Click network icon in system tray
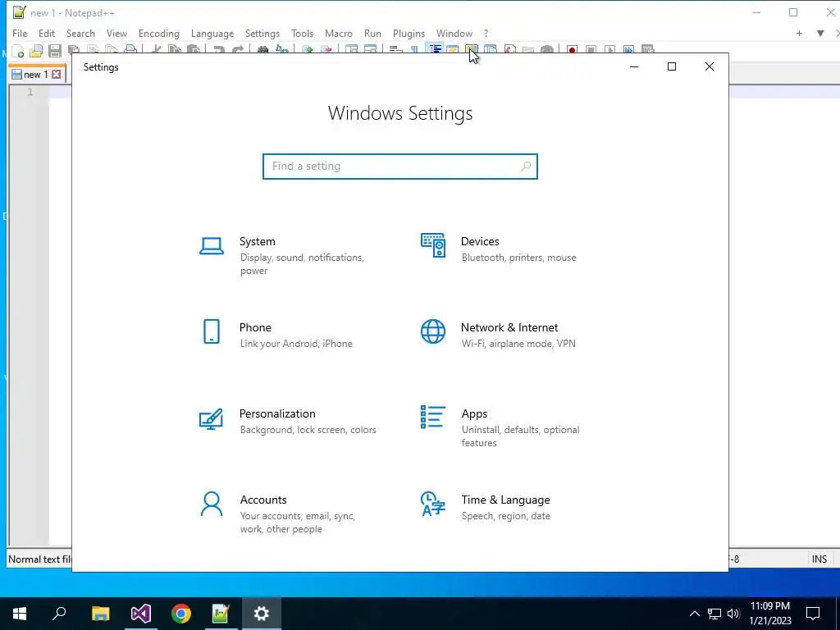Screen dimensions: 840x630 [714, 614]
